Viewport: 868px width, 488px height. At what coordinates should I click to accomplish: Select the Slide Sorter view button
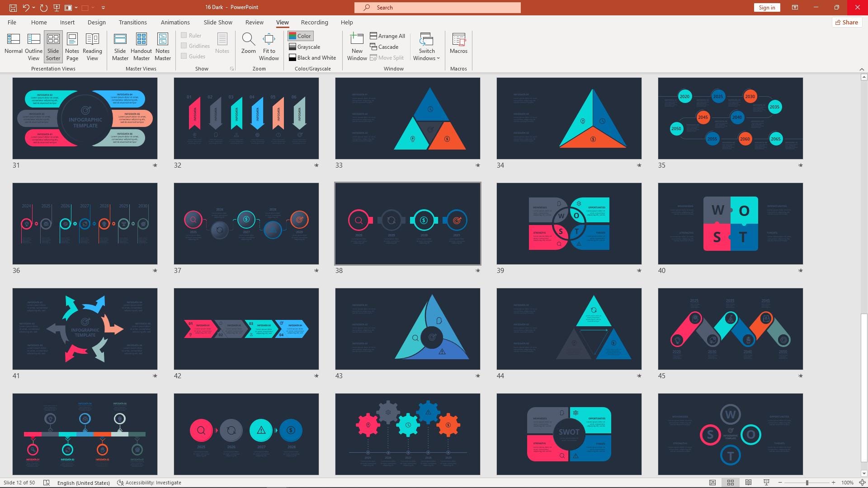(x=53, y=47)
